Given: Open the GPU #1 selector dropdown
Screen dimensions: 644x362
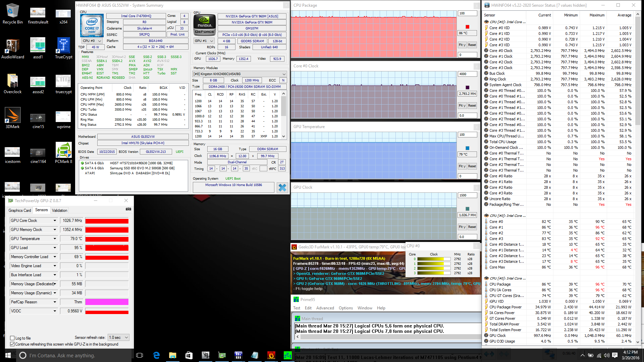Looking at the screenshot, I should pyautogui.click(x=204, y=41).
